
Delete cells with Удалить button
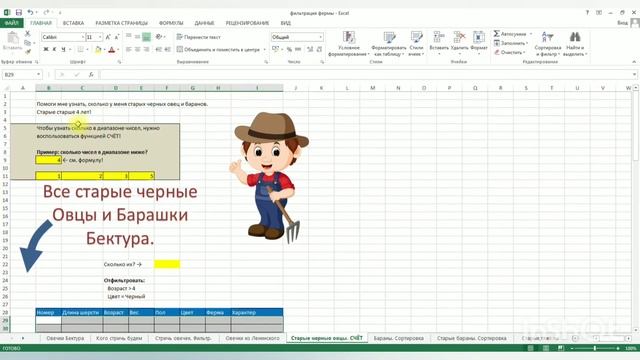pos(459,43)
